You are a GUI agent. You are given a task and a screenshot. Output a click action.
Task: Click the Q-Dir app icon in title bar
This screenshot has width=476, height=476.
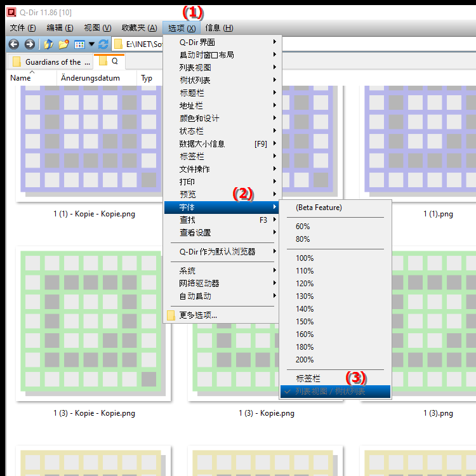[11, 13]
